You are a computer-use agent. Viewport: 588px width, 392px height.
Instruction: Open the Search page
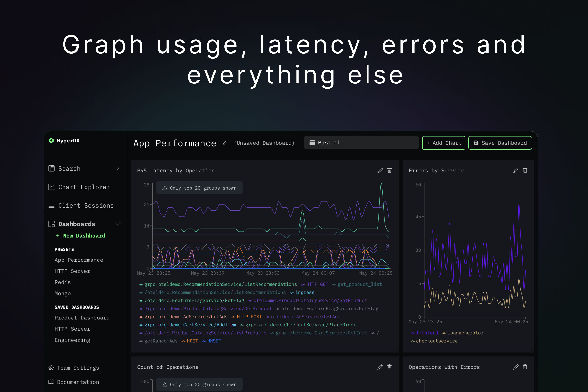tap(70, 169)
